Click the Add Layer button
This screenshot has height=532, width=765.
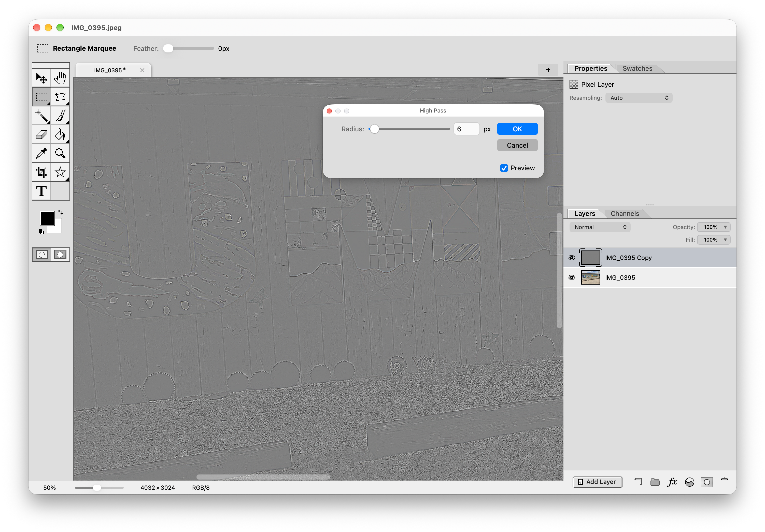[x=597, y=482]
